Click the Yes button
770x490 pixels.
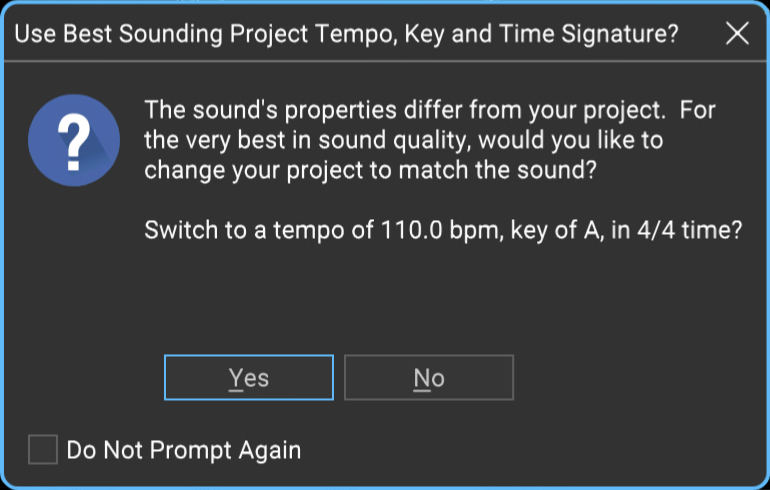point(248,377)
